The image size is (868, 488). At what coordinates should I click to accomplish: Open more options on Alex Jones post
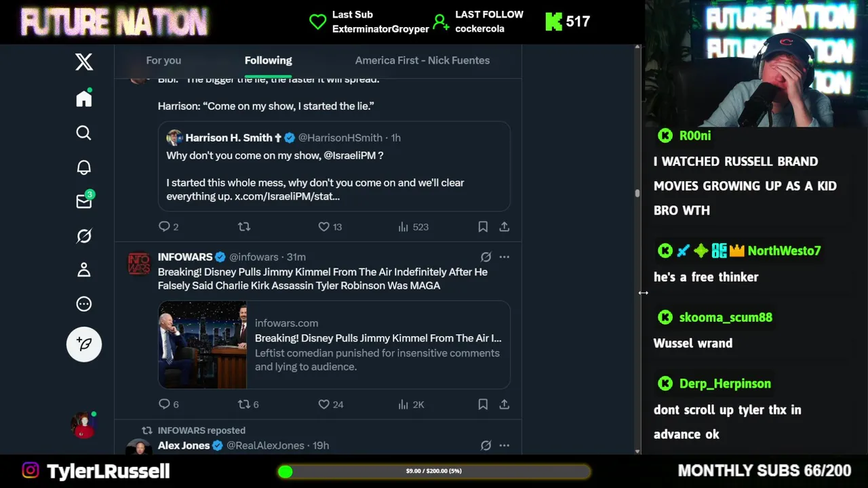click(505, 445)
